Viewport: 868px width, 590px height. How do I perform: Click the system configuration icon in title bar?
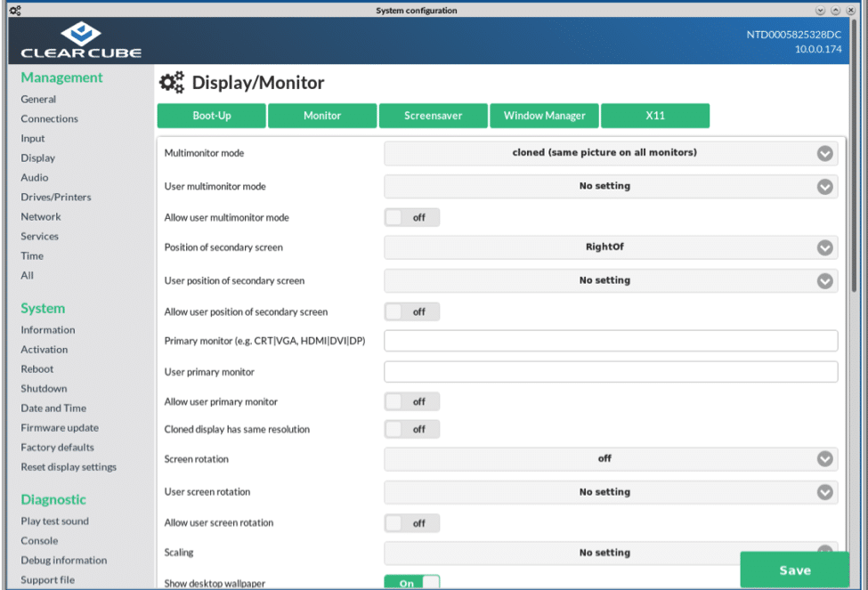pyautogui.click(x=15, y=10)
